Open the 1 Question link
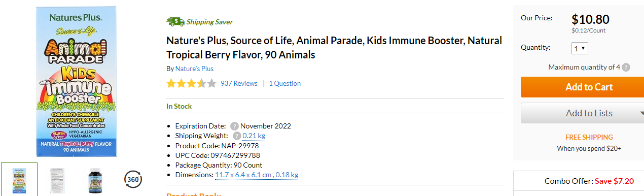 click(x=285, y=83)
